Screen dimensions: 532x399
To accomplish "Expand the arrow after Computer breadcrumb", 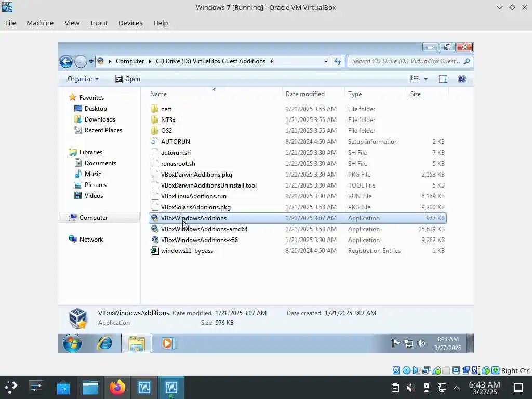I will click(150, 61).
